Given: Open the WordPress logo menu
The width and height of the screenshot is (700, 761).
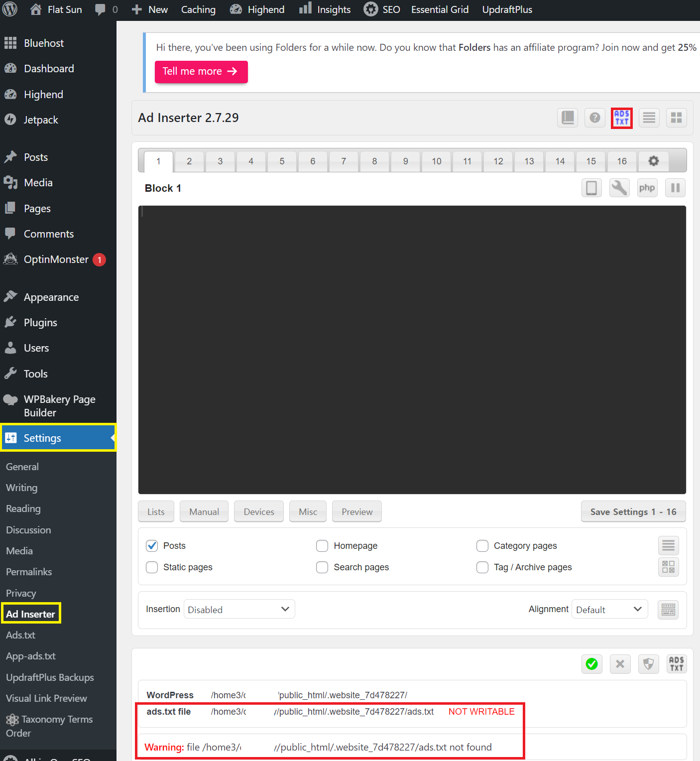Looking at the screenshot, I should [10, 9].
